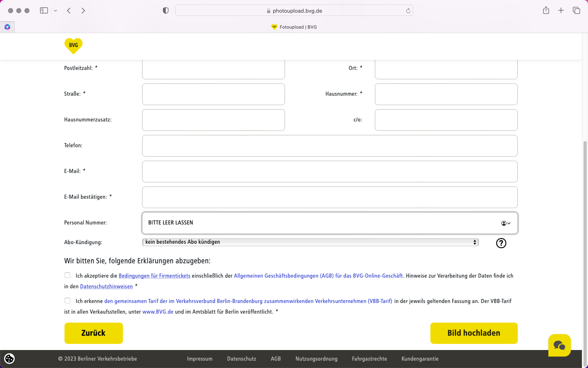The width and height of the screenshot is (588, 368).
Task: Expand the sidebar options chevron
Action: [x=56, y=11]
